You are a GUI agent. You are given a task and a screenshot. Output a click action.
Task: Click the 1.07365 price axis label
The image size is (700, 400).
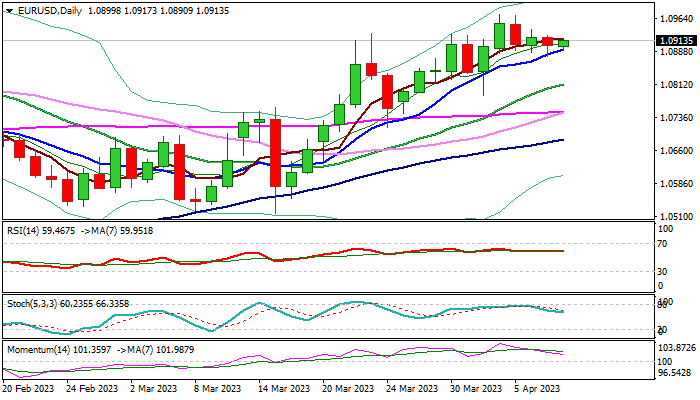[x=676, y=118]
